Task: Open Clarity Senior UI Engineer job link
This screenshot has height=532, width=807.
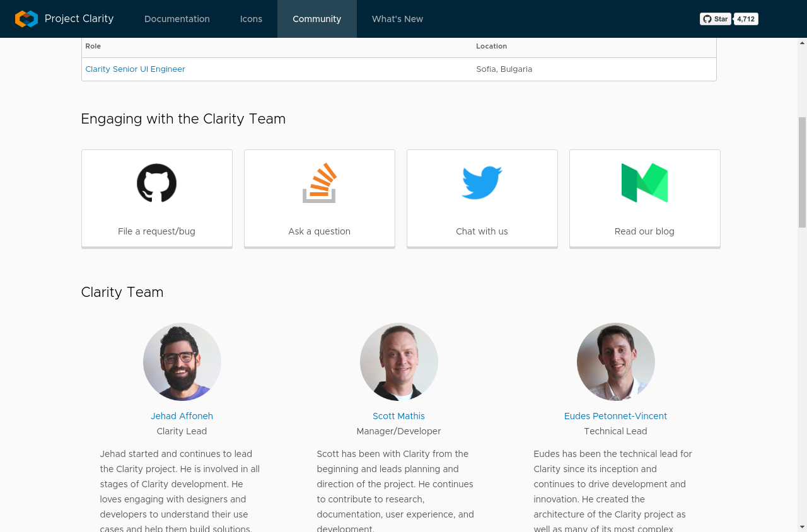Action: tap(136, 69)
